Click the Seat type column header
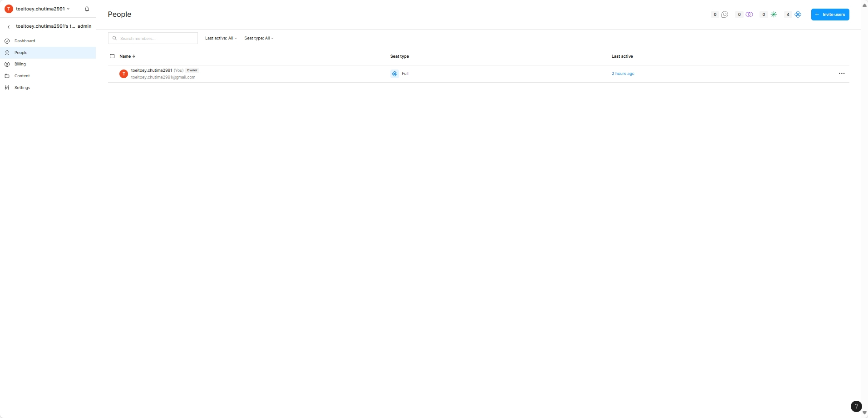The image size is (868, 418). 399,56
